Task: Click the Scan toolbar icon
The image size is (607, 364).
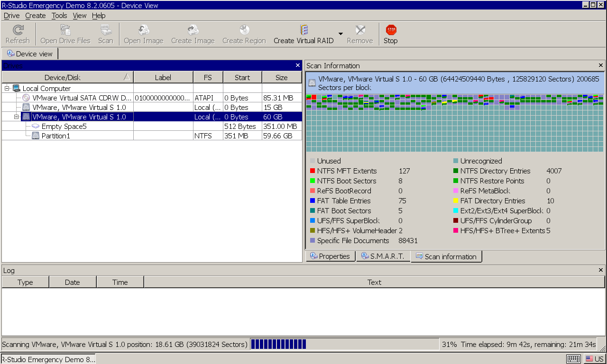Action: (x=106, y=30)
